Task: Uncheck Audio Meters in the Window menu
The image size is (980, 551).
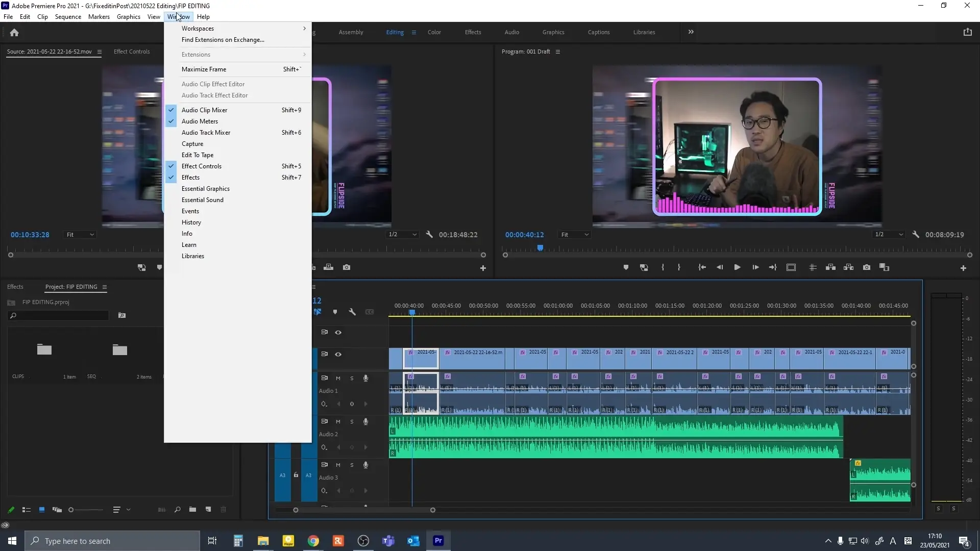Action: 238,121
